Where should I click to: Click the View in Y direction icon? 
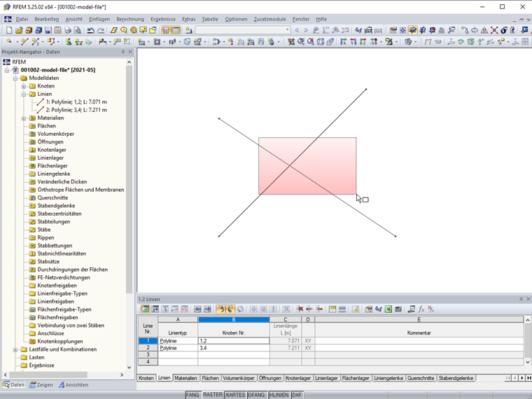coord(353,42)
